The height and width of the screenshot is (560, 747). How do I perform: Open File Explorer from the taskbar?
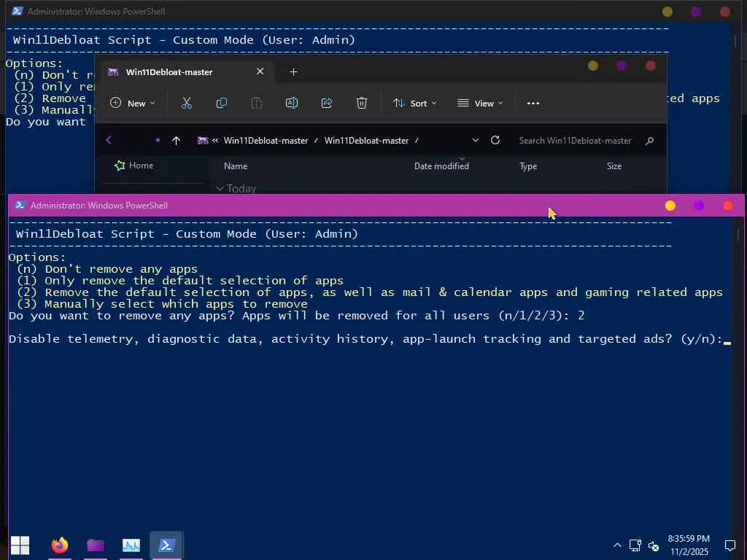pyautogui.click(x=96, y=545)
